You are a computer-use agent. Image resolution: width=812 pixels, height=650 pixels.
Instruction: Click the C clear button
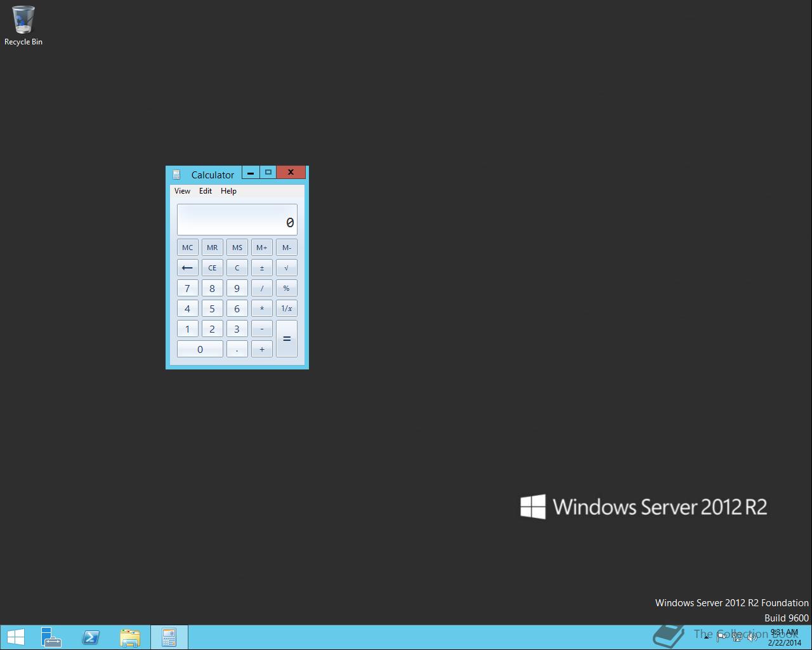tap(237, 268)
